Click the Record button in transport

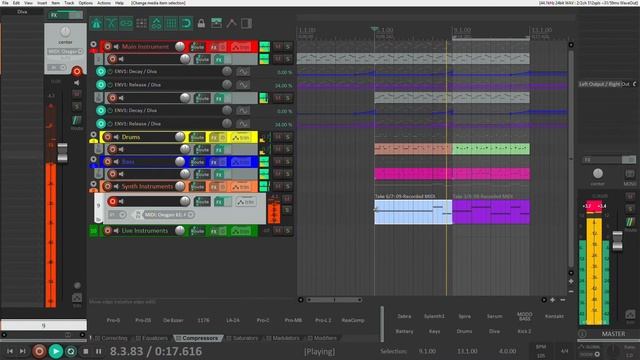(39, 351)
